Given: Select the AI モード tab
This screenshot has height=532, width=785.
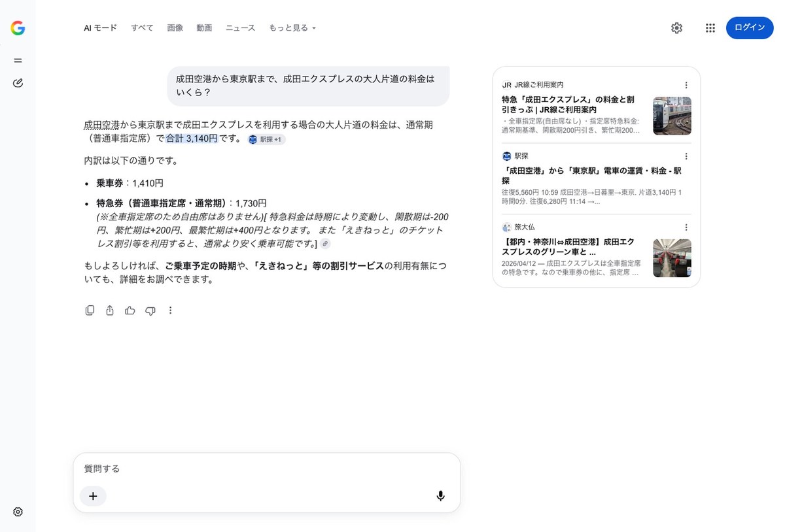Looking at the screenshot, I should coord(100,28).
